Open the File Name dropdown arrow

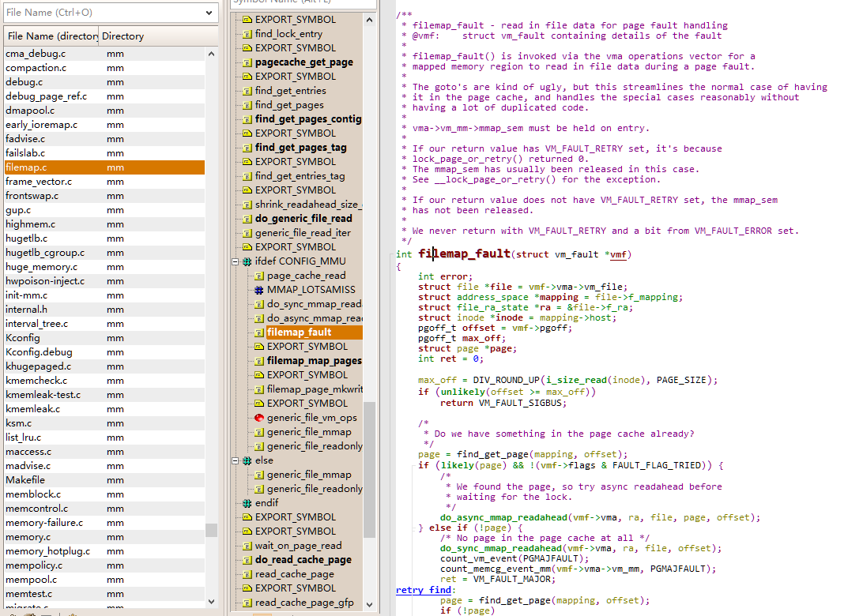click(209, 13)
